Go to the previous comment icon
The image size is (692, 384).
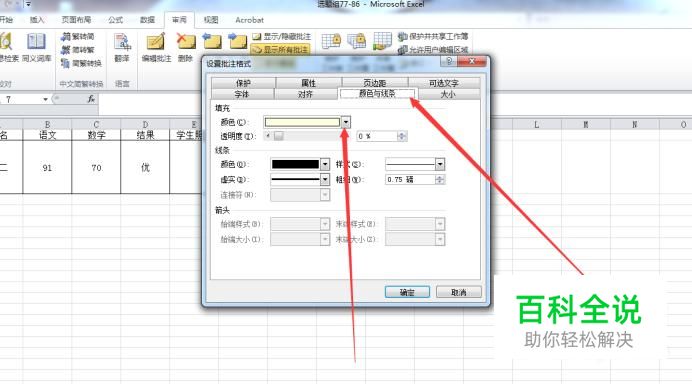click(212, 41)
